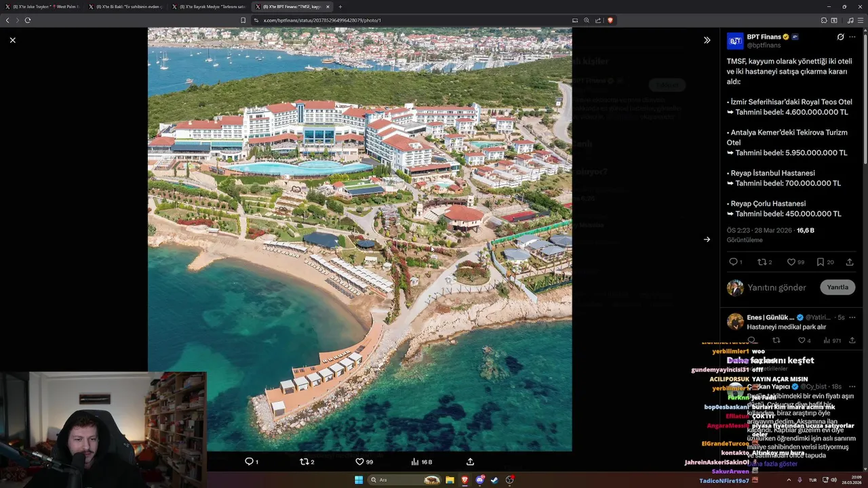Open browser zoom magnifier in address bar
Viewport: 868px width, 488px height.
587,20
